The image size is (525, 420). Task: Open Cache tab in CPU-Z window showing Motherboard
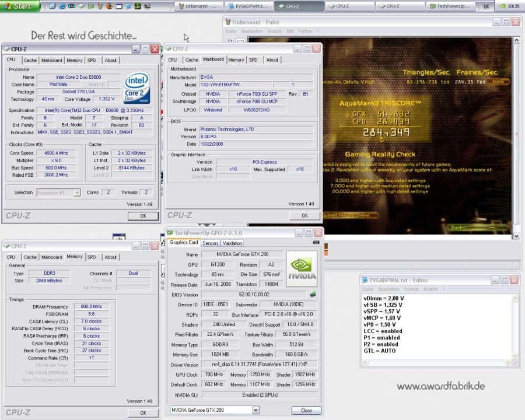191,60
